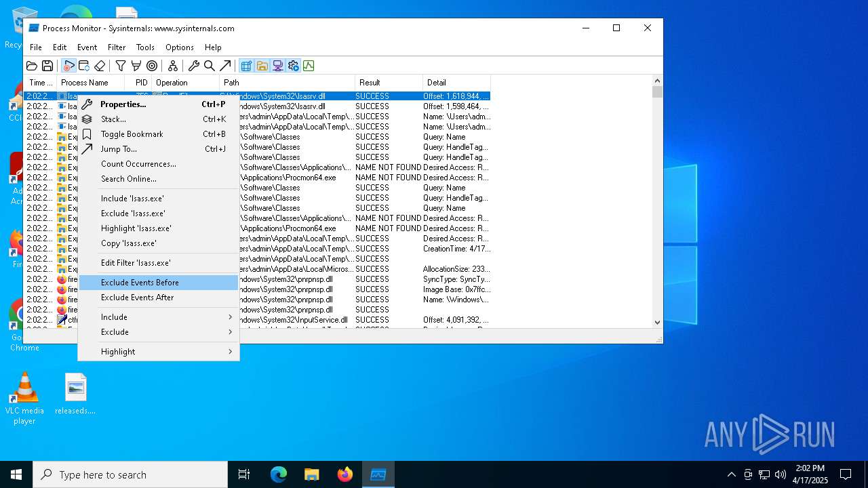The height and width of the screenshot is (488, 868).
Task: Select Exclude Events Before
Action: point(158,283)
